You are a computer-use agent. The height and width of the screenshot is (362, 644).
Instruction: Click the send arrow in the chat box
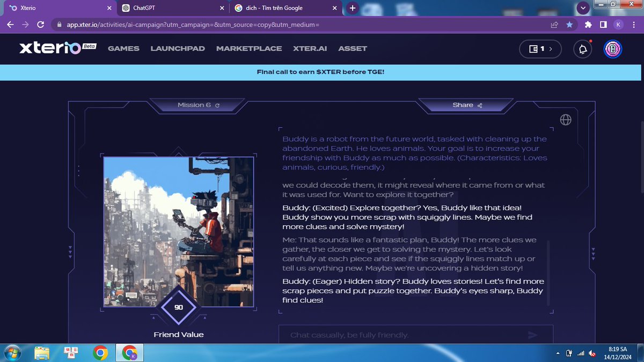coord(532,335)
